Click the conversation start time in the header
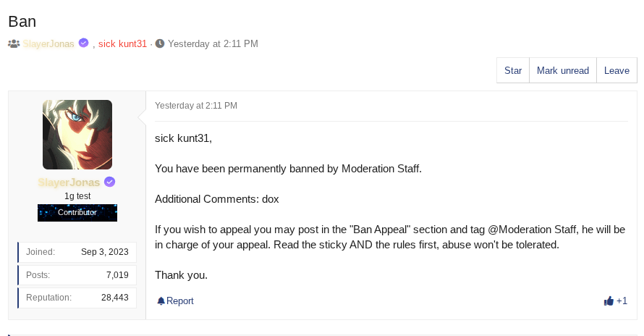This screenshot has width=644, height=336. point(213,43)
